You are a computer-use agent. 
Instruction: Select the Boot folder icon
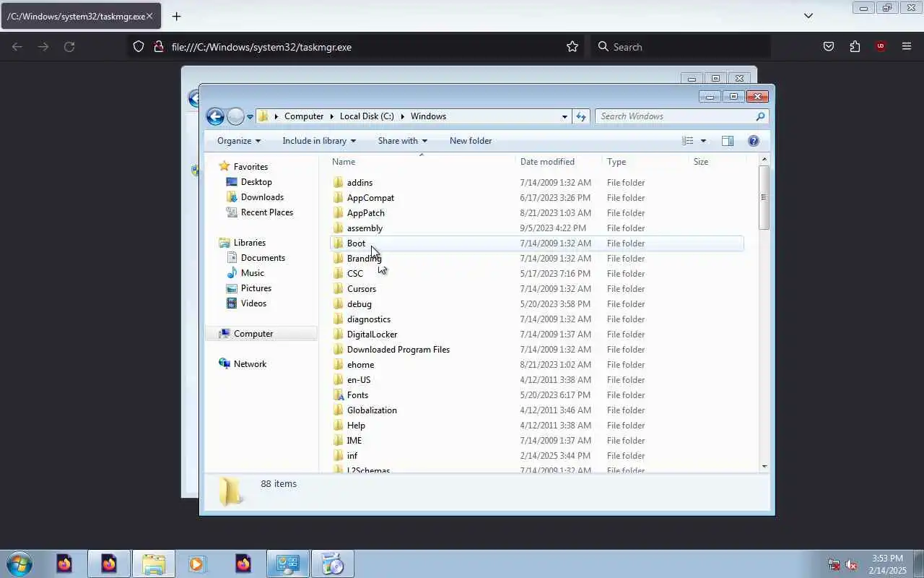coord(339,243)
